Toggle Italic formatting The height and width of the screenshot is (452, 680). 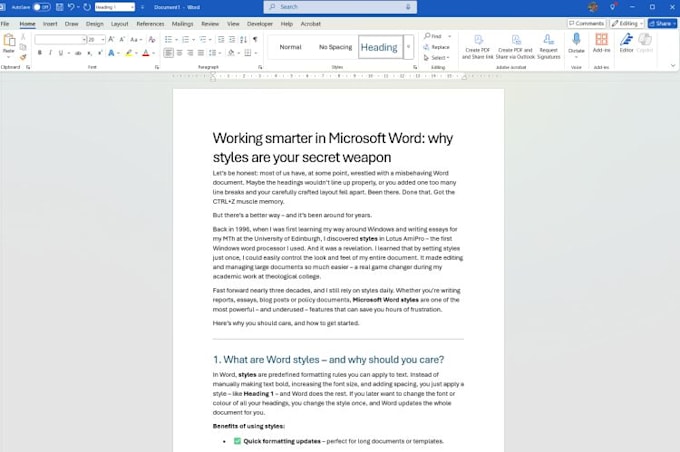pyautogui.click(x=50, y=53)
